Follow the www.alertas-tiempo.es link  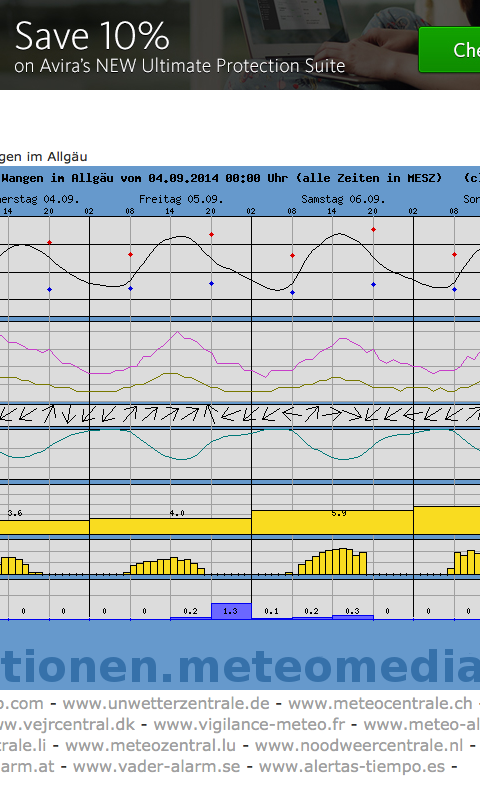352,766
